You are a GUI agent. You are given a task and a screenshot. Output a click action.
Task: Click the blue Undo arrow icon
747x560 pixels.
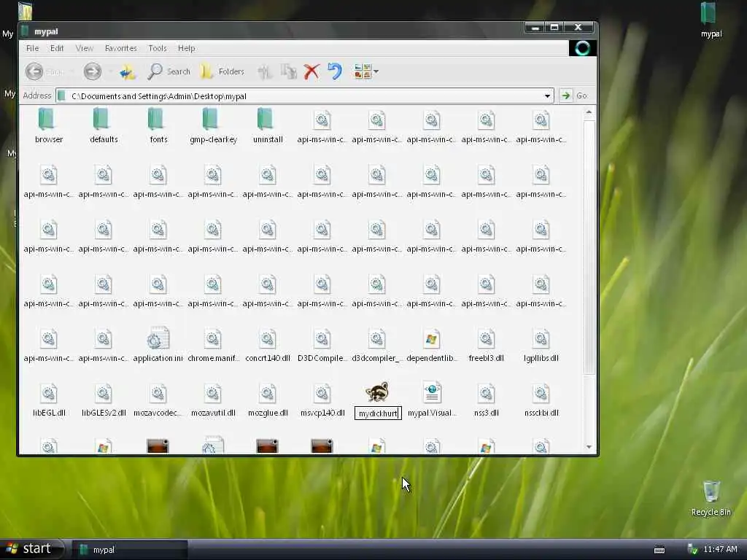335,71
